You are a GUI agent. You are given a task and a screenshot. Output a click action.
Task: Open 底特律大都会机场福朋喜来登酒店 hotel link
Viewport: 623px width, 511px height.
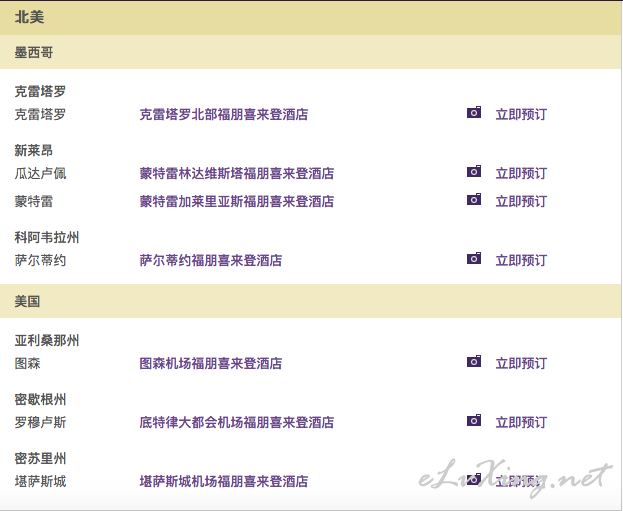pyautogui.click(x=237, y=422)
